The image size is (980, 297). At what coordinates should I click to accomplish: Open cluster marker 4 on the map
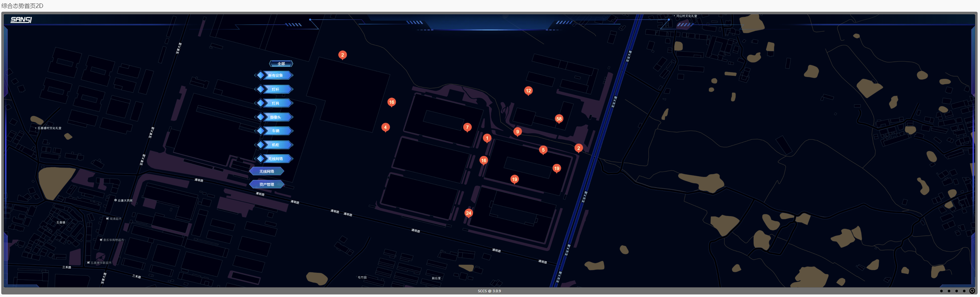point(386,127)
